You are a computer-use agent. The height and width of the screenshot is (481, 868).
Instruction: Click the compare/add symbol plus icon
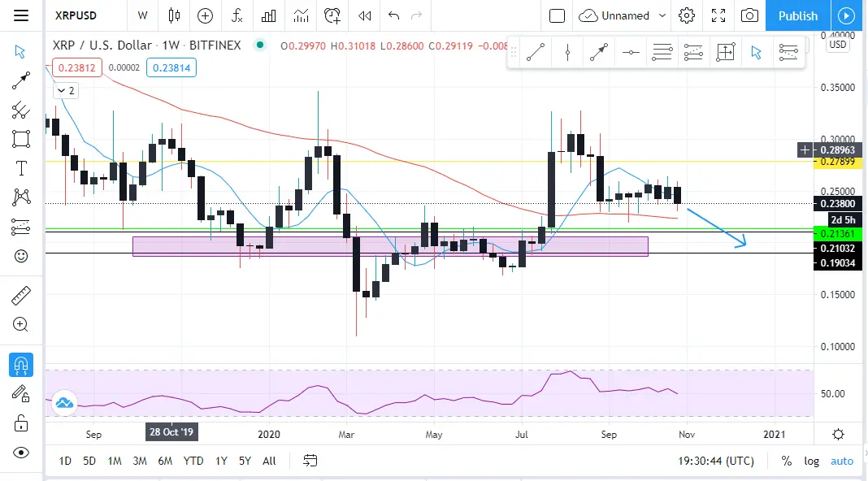[205, 15]
